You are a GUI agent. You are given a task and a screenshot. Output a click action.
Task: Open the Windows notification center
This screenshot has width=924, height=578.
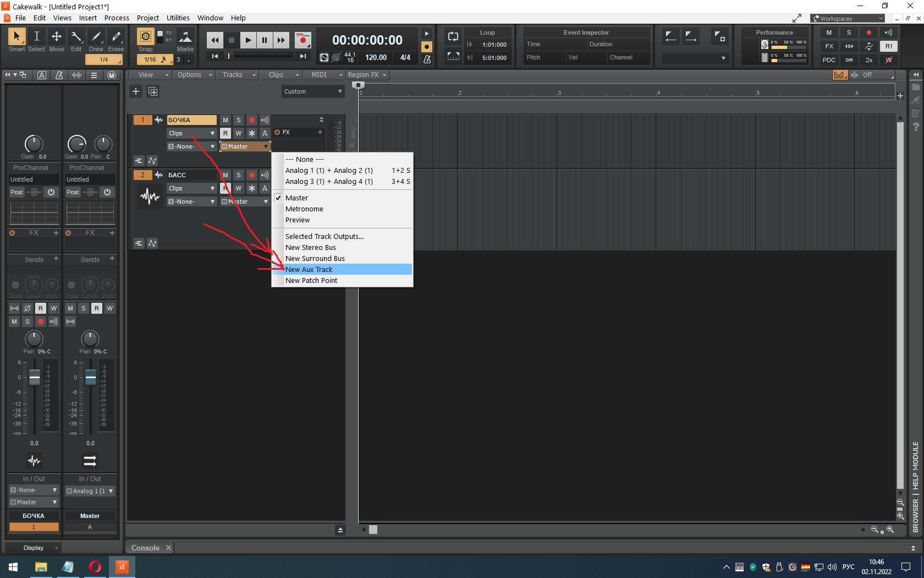pyautogui.click(x=906, y=567)
